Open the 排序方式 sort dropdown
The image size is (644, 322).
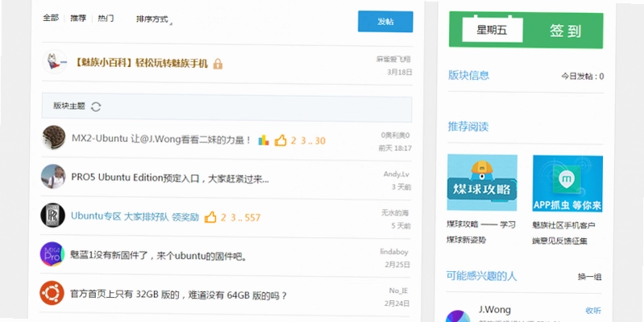(x=154, y=19)
